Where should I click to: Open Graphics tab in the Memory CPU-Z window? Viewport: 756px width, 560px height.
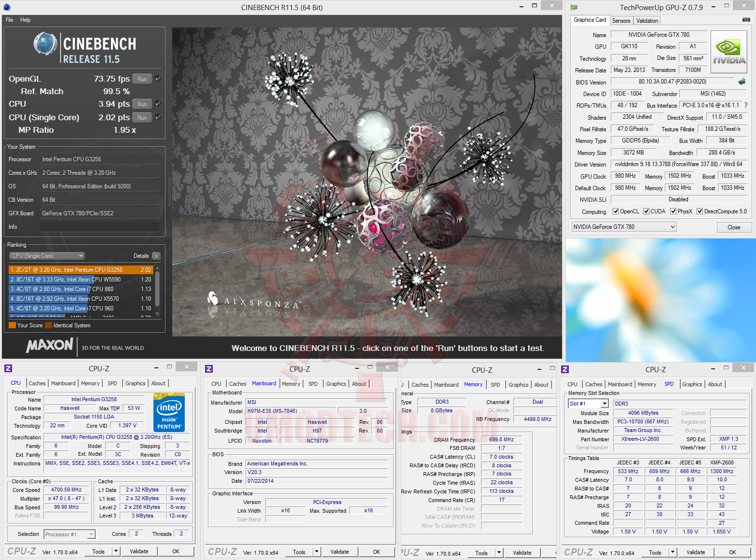[519, 385]
